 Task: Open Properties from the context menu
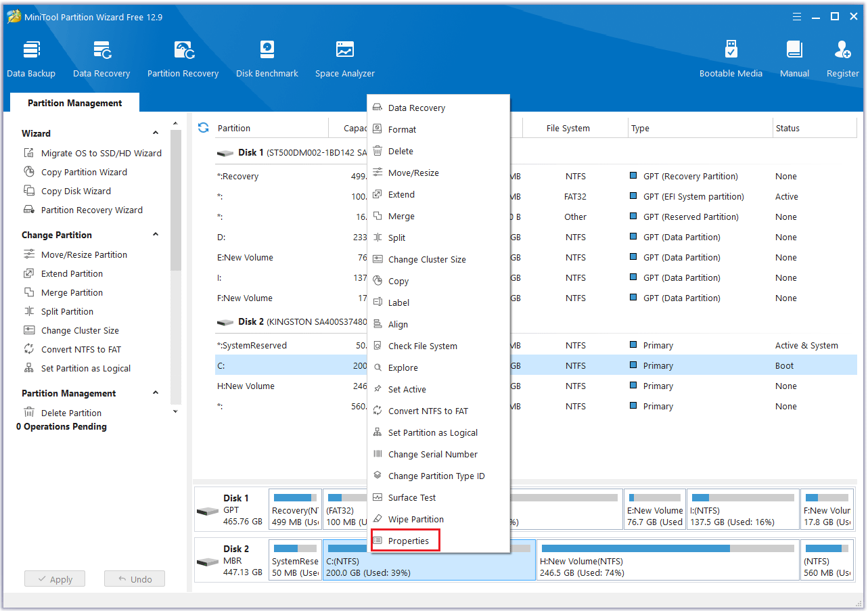point(438,541)
